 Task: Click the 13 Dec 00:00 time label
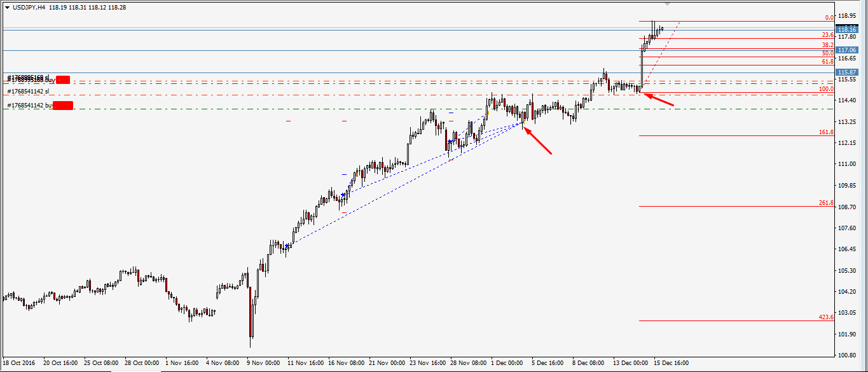[631, 363]
